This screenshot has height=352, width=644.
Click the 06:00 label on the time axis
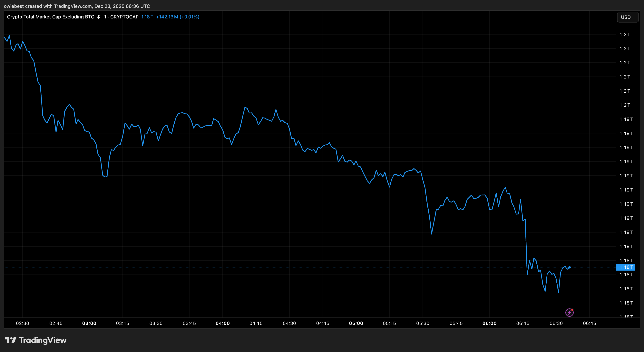pos(490,323)
